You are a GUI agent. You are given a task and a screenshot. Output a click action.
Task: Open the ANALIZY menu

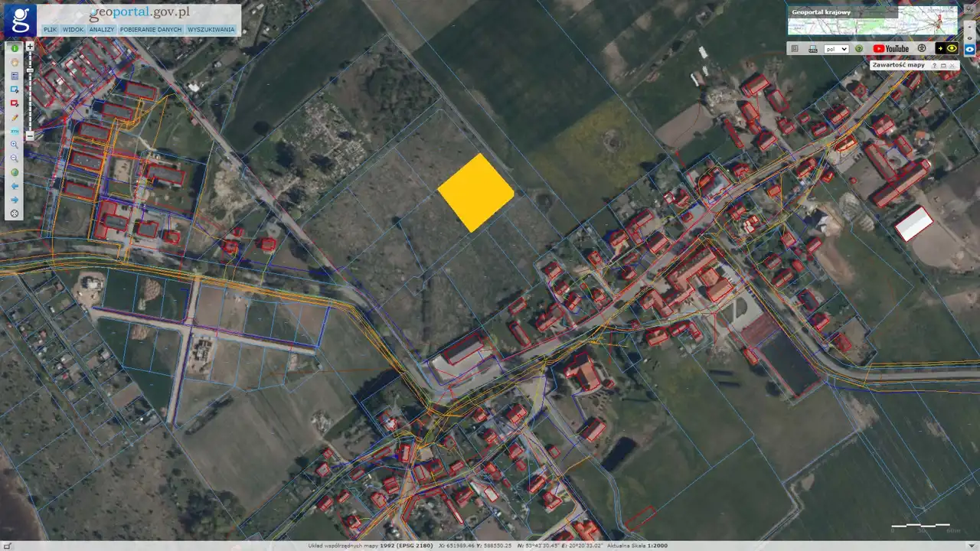(101, 29)
